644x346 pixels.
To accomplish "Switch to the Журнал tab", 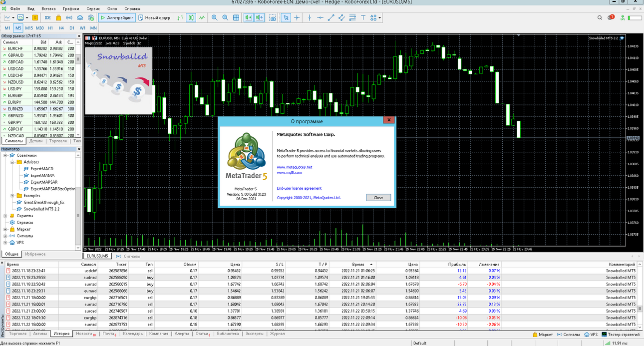I will 278,334.
